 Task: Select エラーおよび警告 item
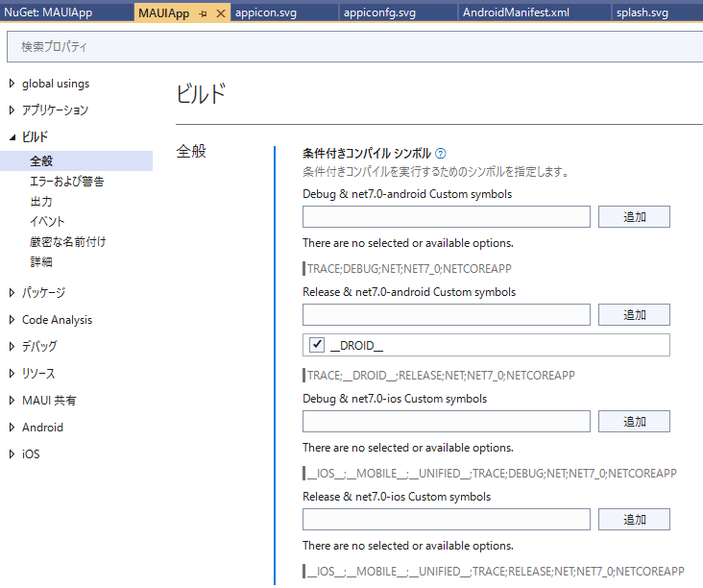click(67, 182)
